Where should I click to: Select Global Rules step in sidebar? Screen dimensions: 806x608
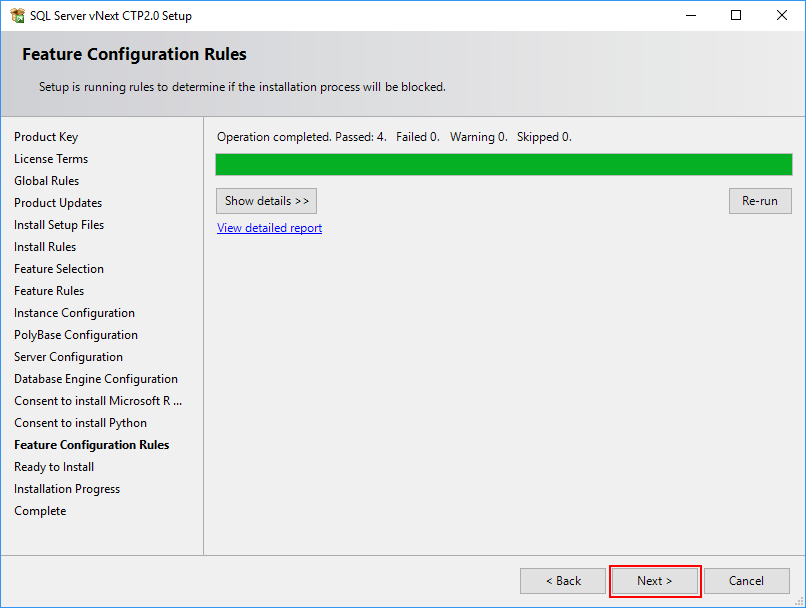pos(46,180)
